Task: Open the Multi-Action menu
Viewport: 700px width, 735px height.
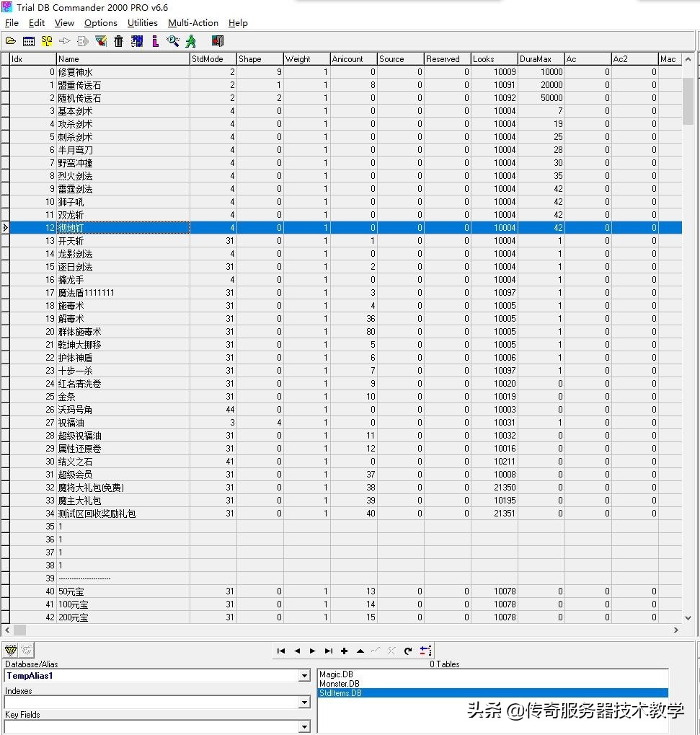Action: 193,23
